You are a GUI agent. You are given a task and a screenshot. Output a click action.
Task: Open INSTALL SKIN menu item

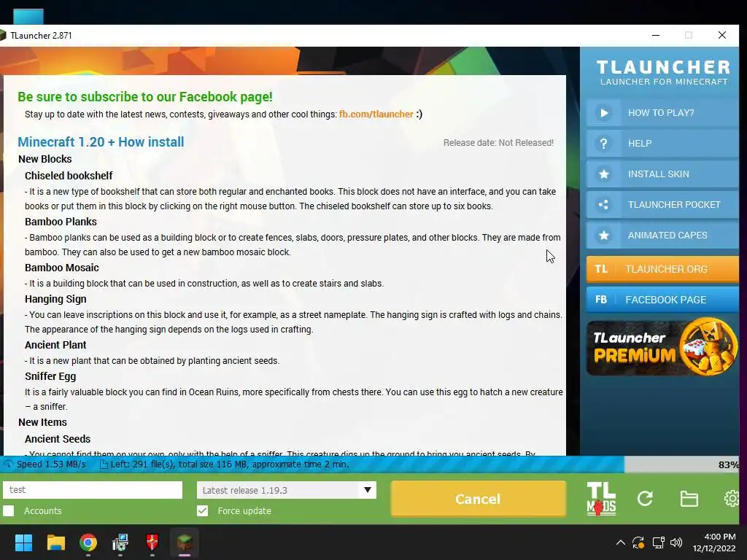point(662,174)
